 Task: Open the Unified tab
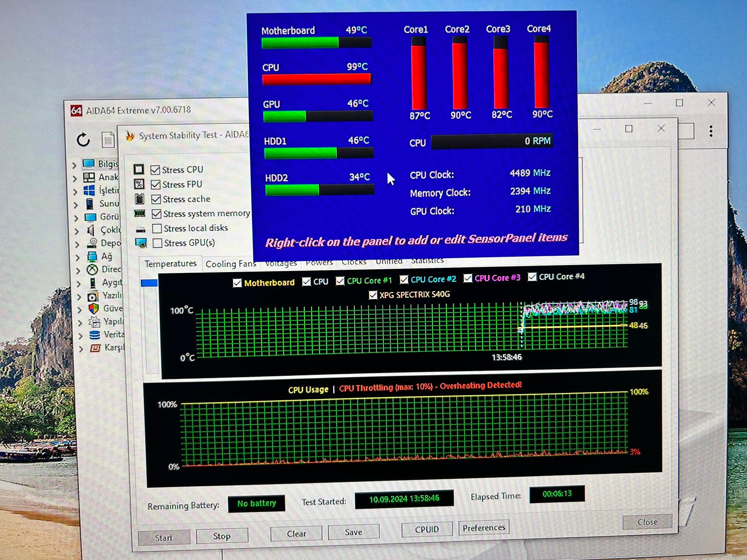(389, 261)
